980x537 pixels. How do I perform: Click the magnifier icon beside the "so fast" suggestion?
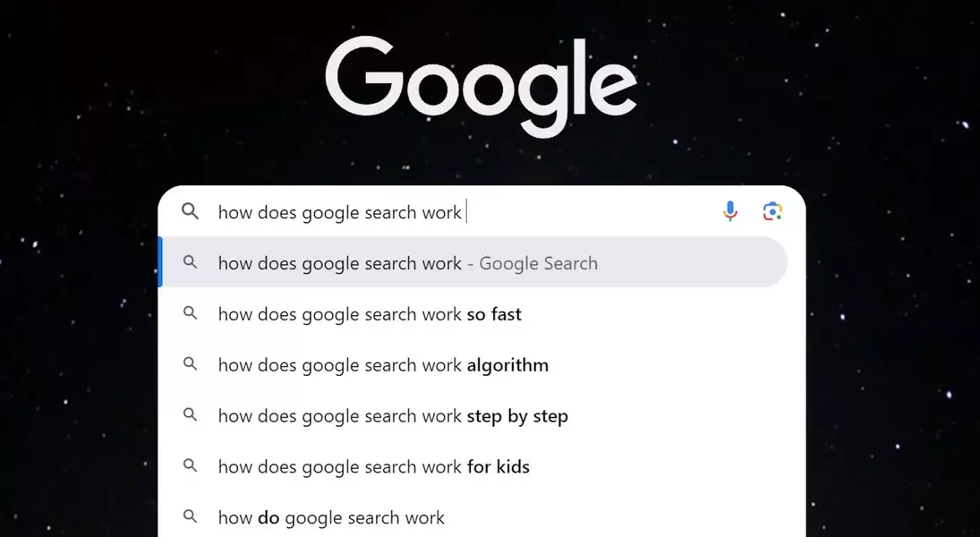pyautogui.click(x=190, y=313)
